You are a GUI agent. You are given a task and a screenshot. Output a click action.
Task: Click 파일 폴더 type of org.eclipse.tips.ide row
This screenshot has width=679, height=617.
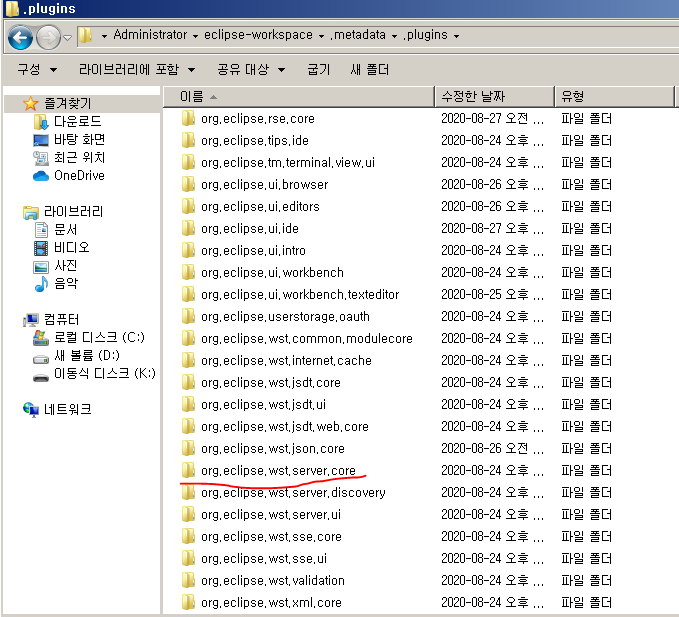click(586, 140)
